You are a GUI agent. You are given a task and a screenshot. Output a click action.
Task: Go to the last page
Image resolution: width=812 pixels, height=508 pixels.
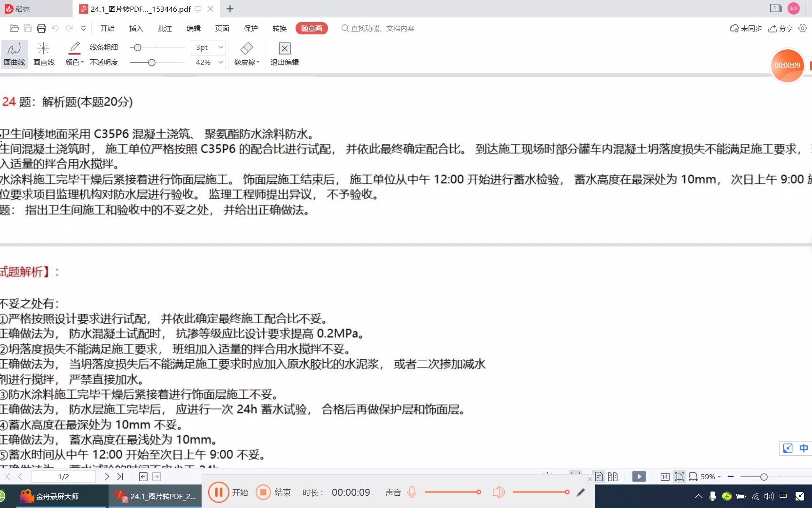120,476
